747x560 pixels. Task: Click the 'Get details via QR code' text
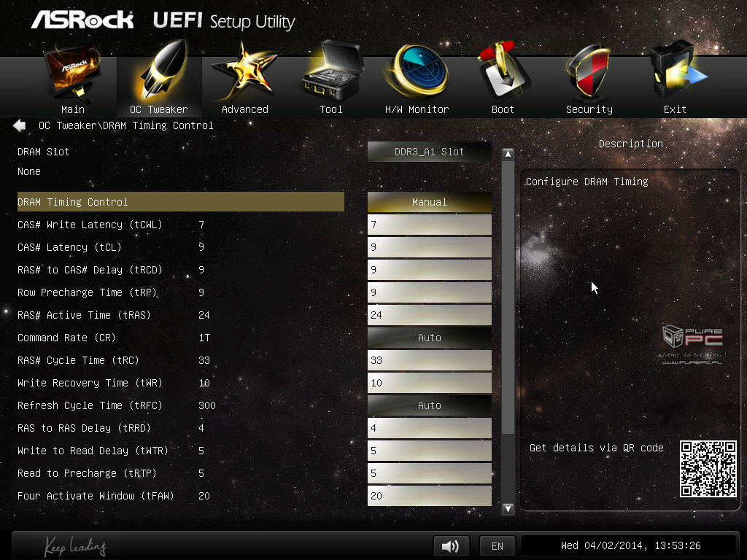tap(597, 448)
